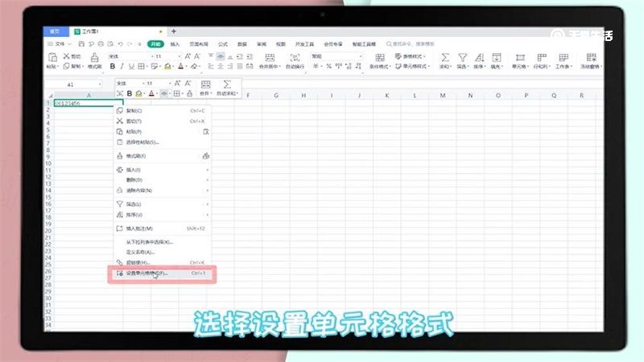Click the Cells format icon in ribbon
The width and height of the screenshot is (644, 362).
pos(520,57)
